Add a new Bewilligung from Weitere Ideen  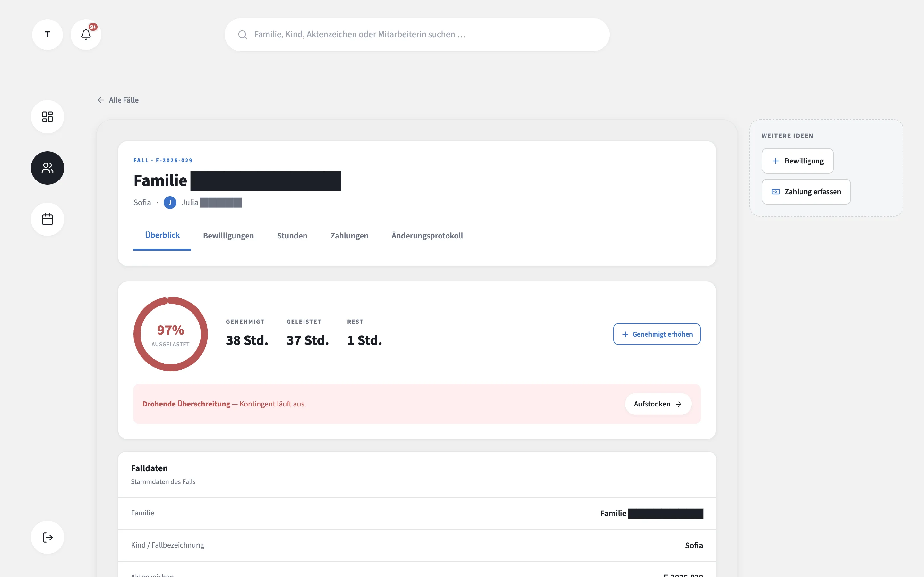[x=797, y=161]
